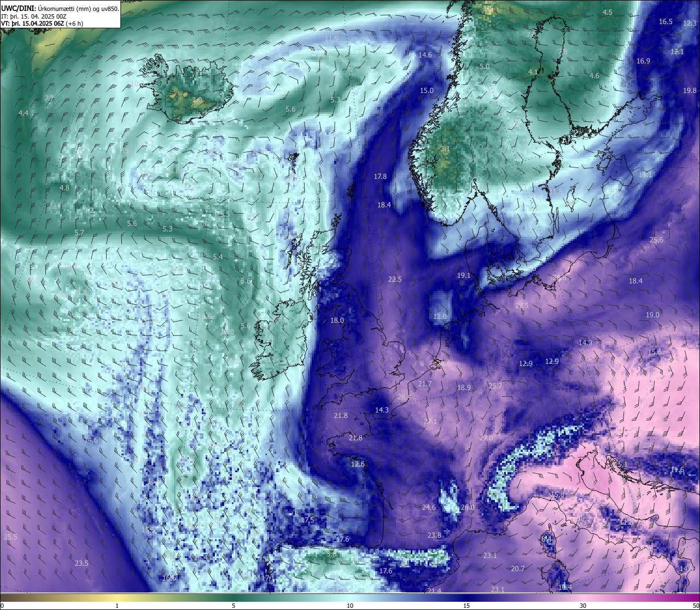Select the 18.9 value label
The height and width of the screenshot is (610, 700).
coord(464,387)
